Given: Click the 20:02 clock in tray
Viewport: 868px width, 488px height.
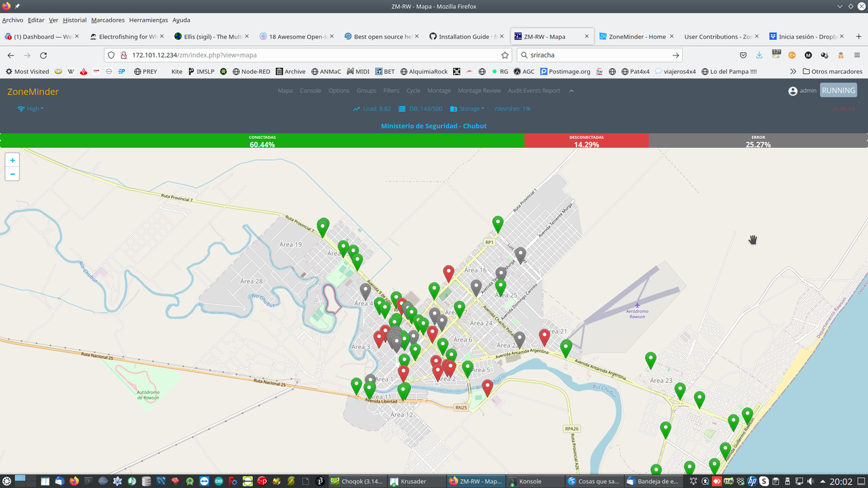Looking at the screenshot, I should (840, 481).
